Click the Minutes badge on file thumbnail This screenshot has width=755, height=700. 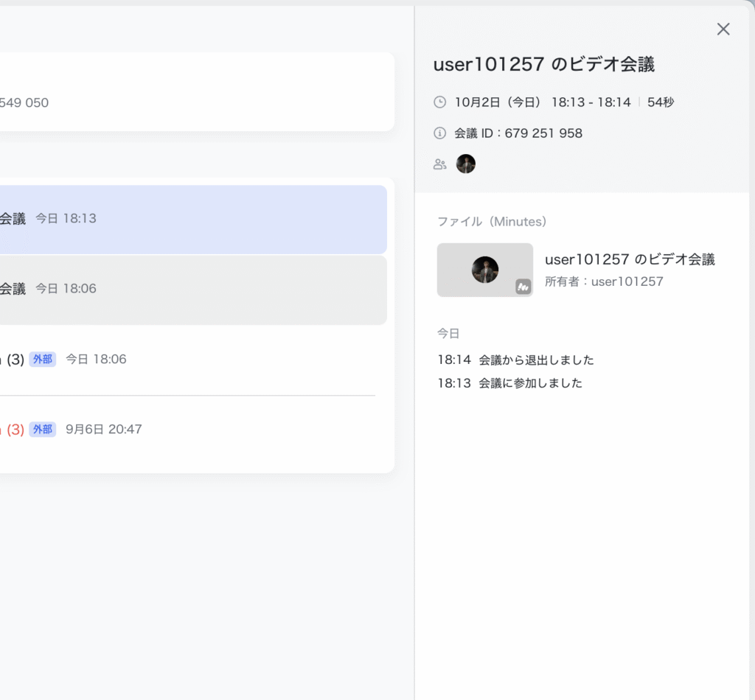[x=523, y=287]
